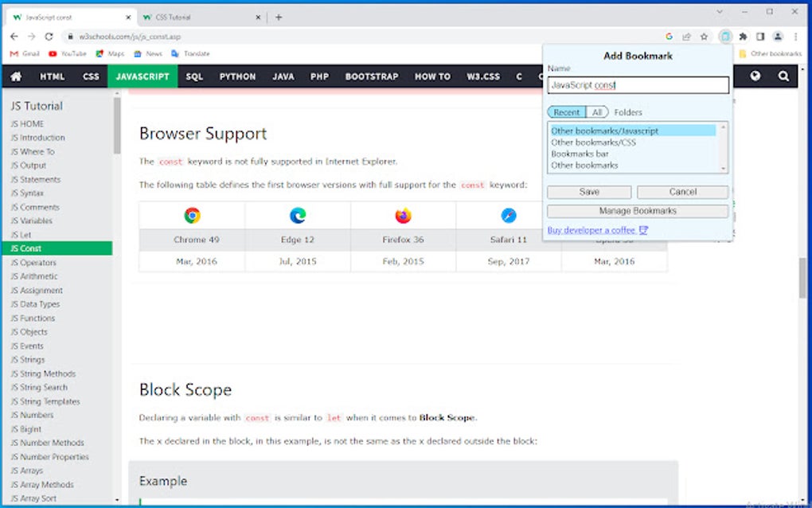812x508 pixels.
Task: Select PYTHON in the W3Schools menu bar
Action: [236, 76]
